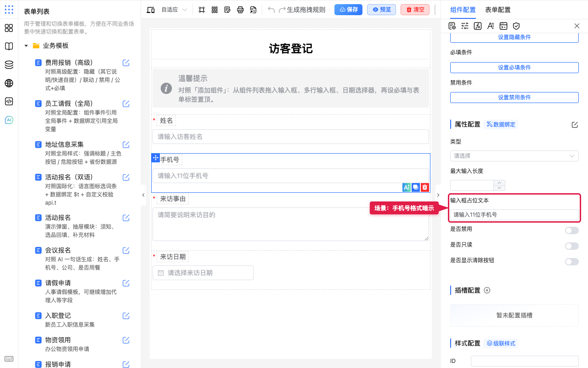The width and height of the screenshot is (588, 368).
Task: Collapse the right config panel arrow
Action: pyautogui.click(x=438, y=195)
